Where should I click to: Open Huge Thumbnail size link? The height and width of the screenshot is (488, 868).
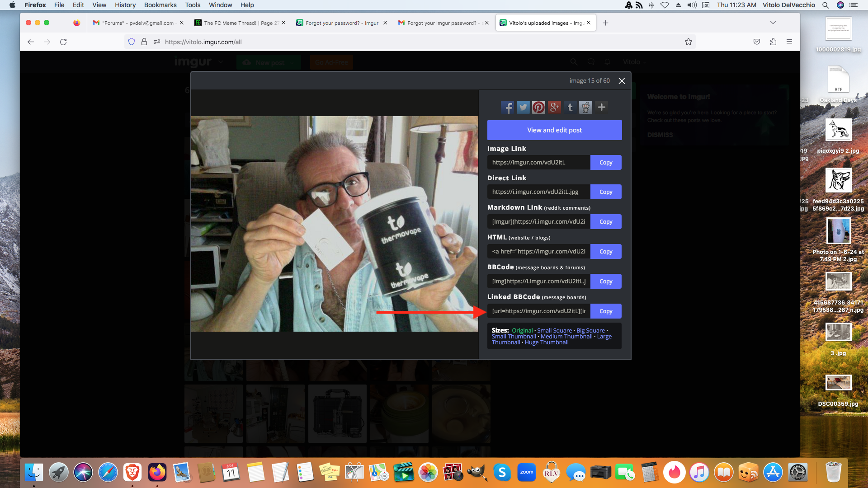pos(547,342)
